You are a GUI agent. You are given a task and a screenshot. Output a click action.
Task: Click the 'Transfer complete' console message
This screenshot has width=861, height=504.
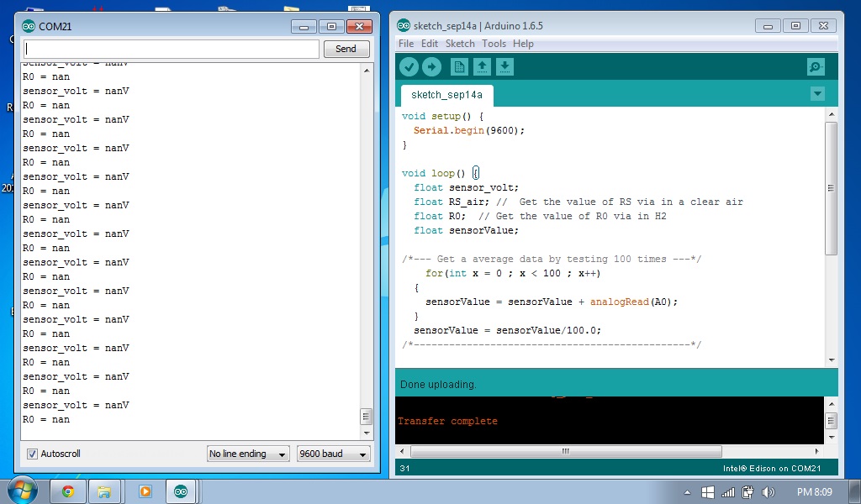[x=447, y=421]
